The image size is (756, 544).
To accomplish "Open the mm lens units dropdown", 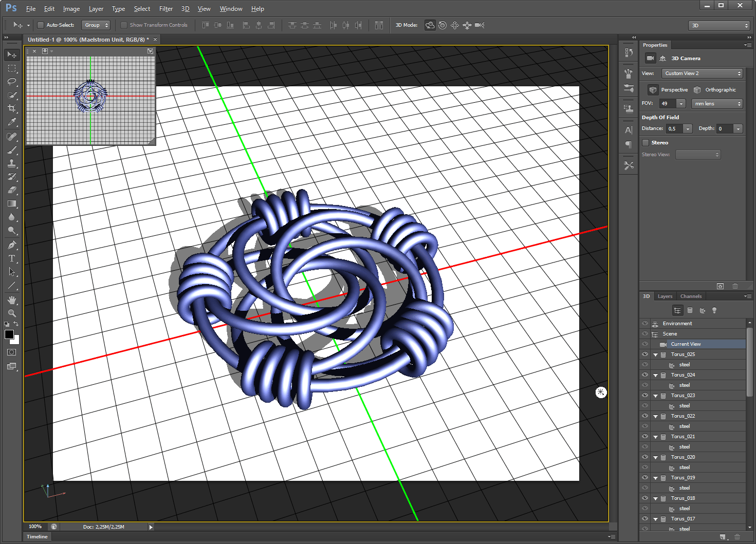I will [x=717, y=104].
